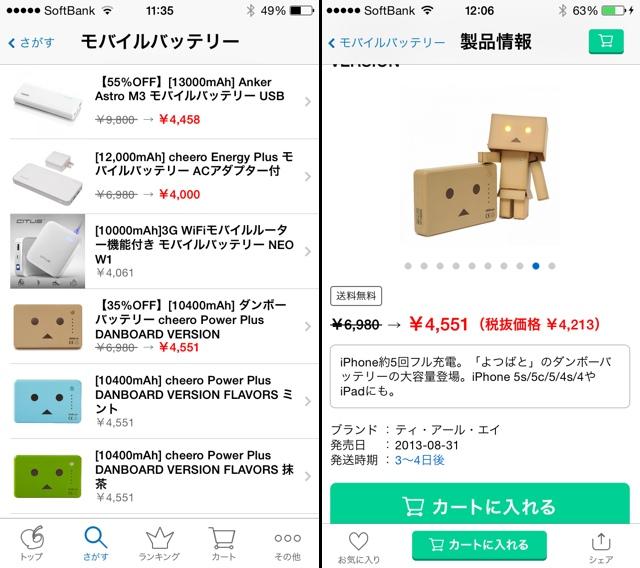Image resolution: width=640 pixels, height=568 pixels.
Task: Open Anker Astro M3 item chevron
Action: pyautogui.click(x=308, y=102)
